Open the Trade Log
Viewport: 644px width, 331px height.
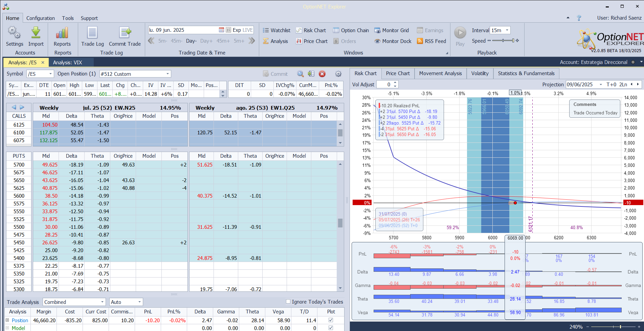(x=92, y=36)
